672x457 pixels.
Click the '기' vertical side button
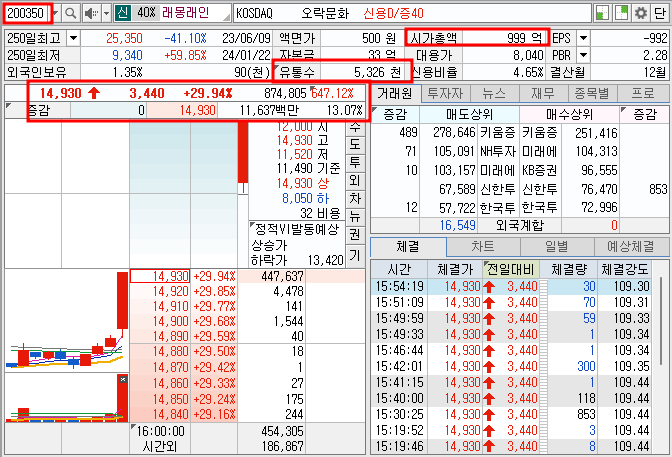pyautogui.click(x=355, y=256)
